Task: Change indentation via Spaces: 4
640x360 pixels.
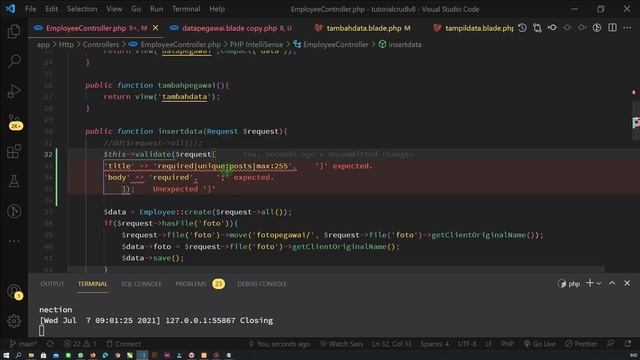Action: pos(435,344)
